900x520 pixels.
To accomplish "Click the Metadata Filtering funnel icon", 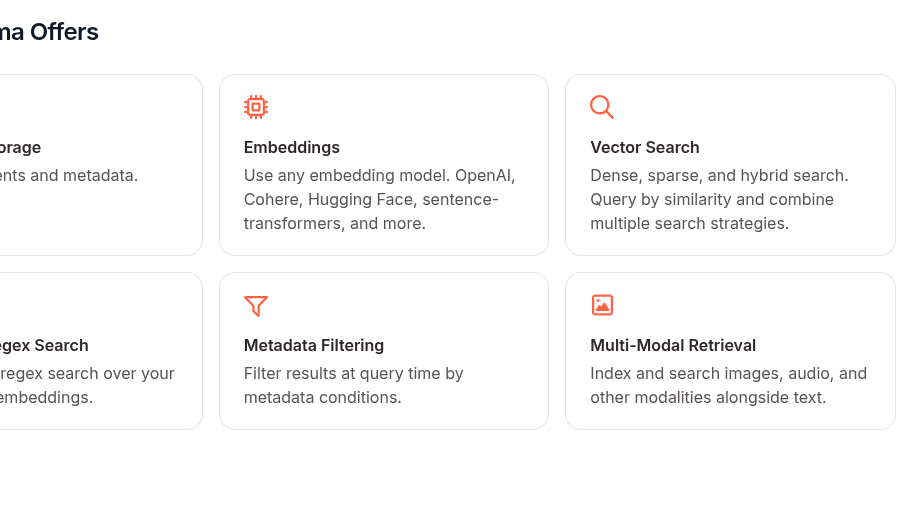I will (256, 305).
